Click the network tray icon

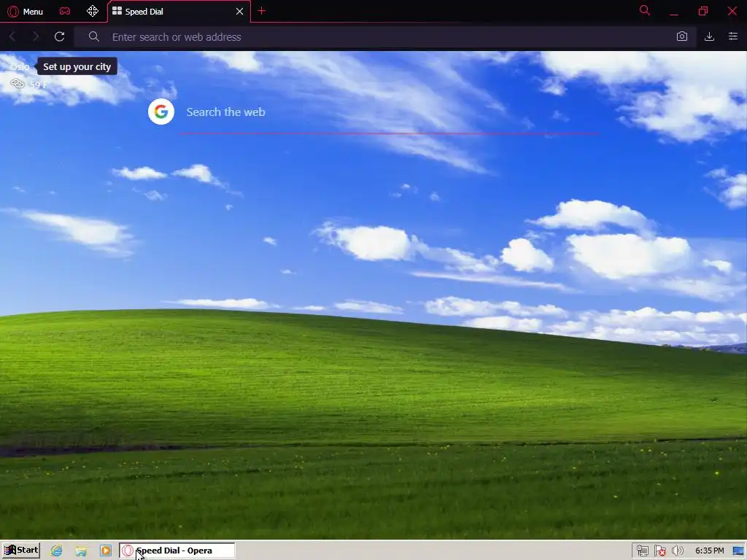pos(643,551)
